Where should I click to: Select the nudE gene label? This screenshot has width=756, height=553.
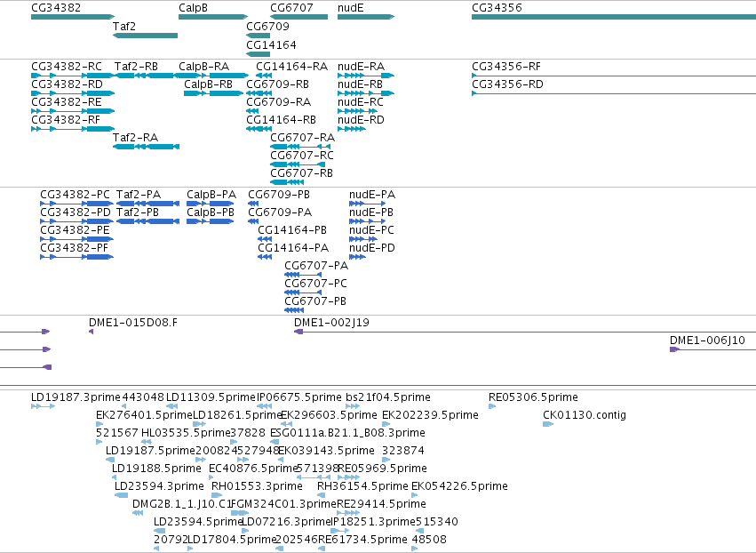click(351, 8)
